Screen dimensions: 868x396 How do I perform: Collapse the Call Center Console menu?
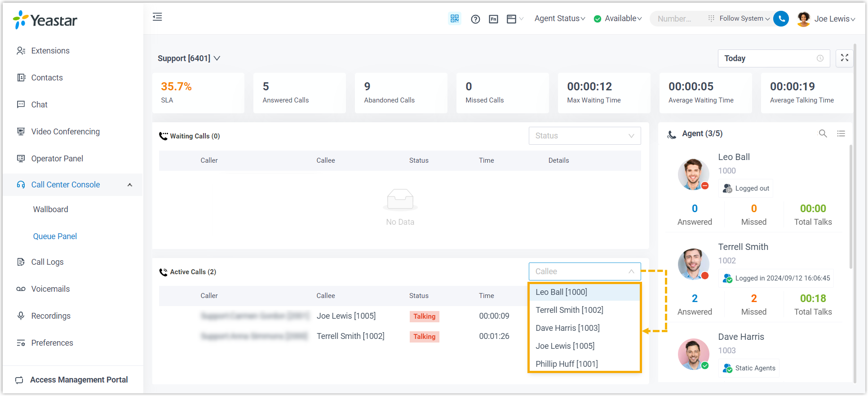130,185
